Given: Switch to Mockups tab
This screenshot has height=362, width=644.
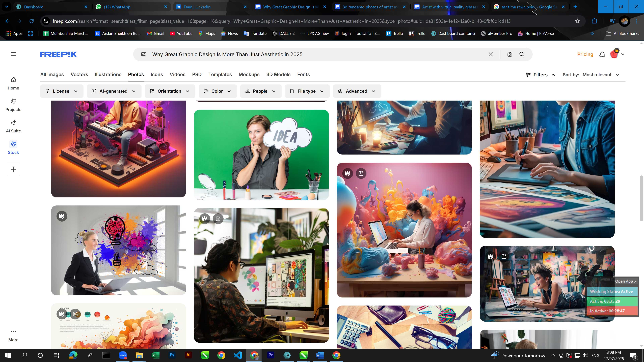Looking at the screenshot, I should [249, 74].
